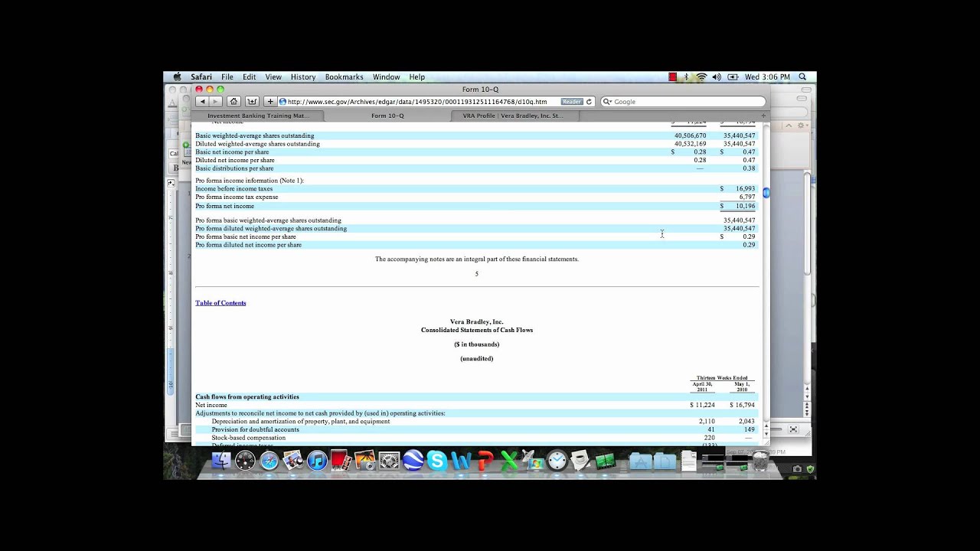Click the URL address field
Image resolution: width=980 pixels, height=551 pixels.
[436, 101]
